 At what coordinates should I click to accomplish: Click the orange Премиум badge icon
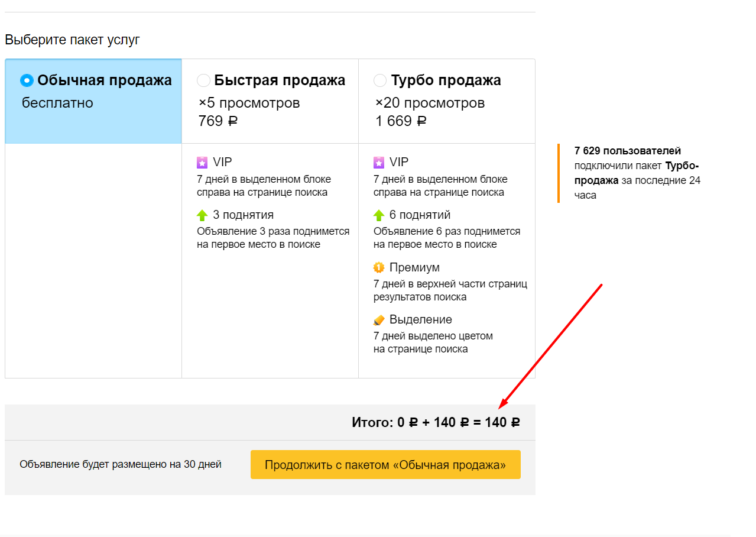[379, 267]
